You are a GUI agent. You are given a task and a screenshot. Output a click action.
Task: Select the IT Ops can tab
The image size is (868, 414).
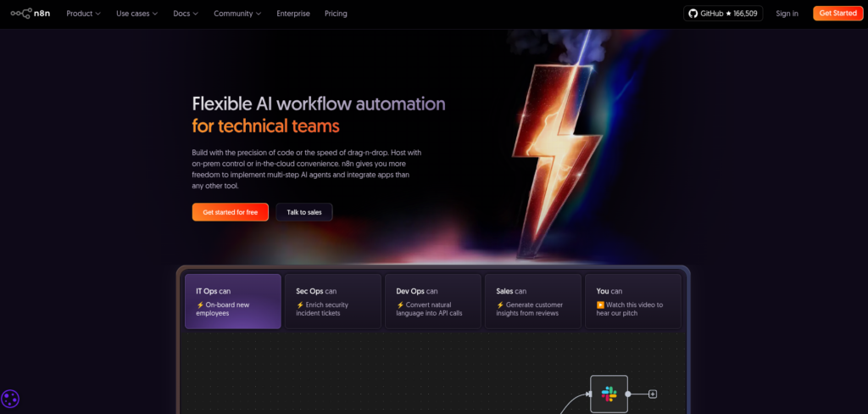(233, 301)
